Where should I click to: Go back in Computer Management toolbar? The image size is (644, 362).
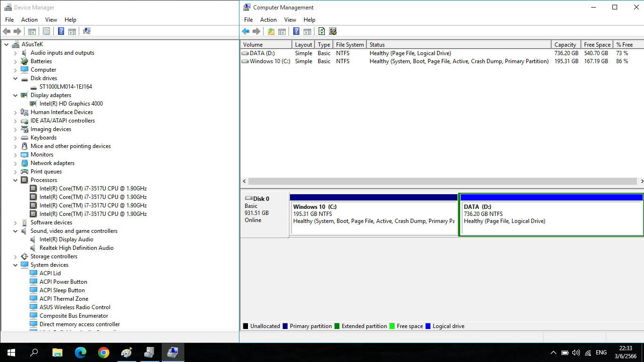coord(246,32)
